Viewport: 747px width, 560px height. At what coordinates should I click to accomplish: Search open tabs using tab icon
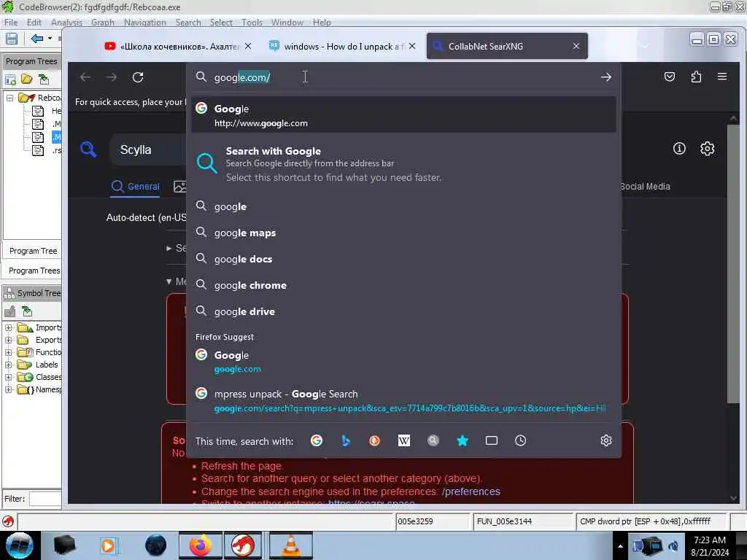point(491,440)
